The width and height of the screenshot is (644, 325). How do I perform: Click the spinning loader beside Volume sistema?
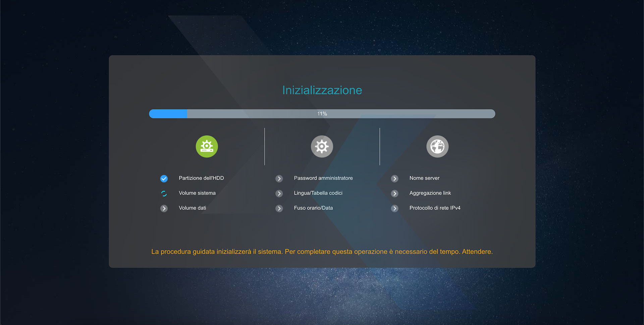click(164, 193)
